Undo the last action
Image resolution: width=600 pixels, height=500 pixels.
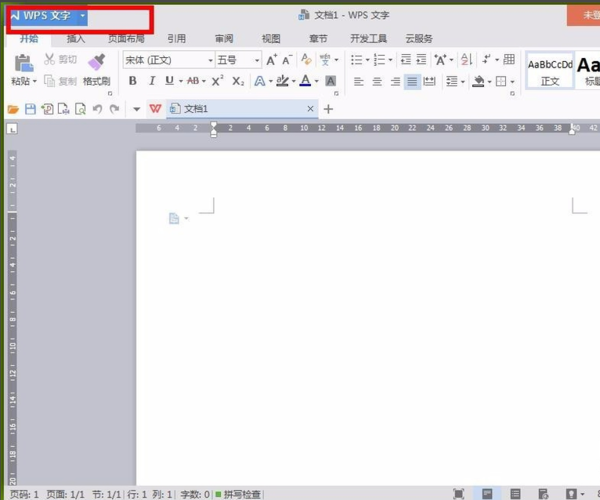click(x=97, y=109)
